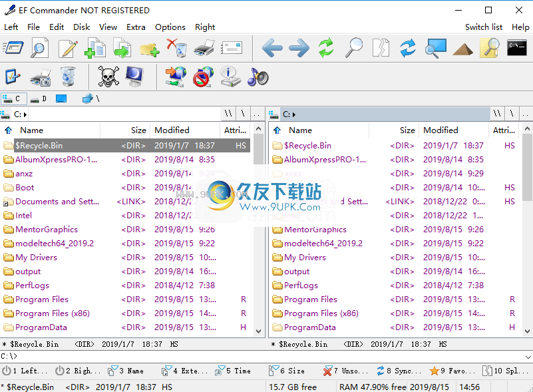Click the folder search magnifier icon
Viewport: 533px width, 392px height.
tap(490, 48)
